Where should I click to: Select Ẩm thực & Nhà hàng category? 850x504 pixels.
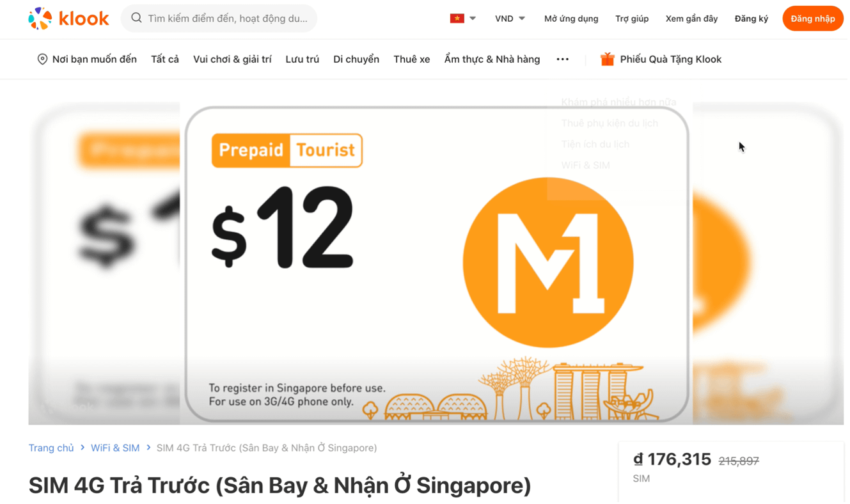tap(492, 59)
